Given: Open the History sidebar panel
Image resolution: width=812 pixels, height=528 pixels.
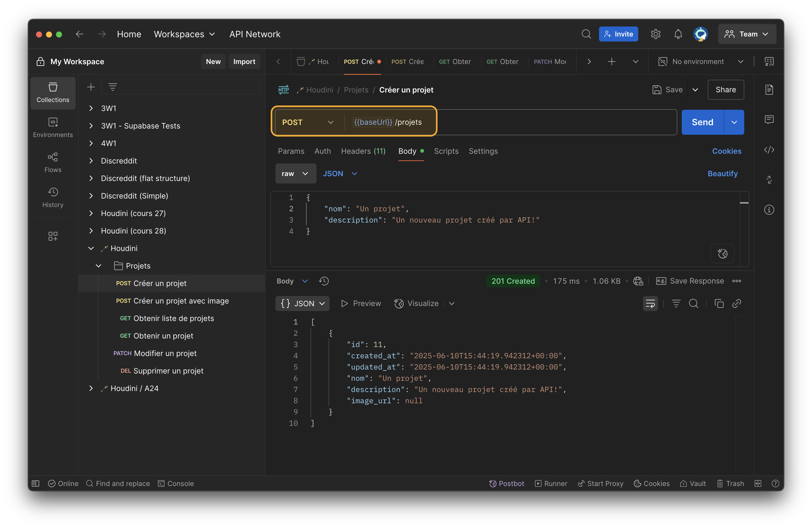Looking at the screenshot, I should pyautogui.click(x=53, y=197).
